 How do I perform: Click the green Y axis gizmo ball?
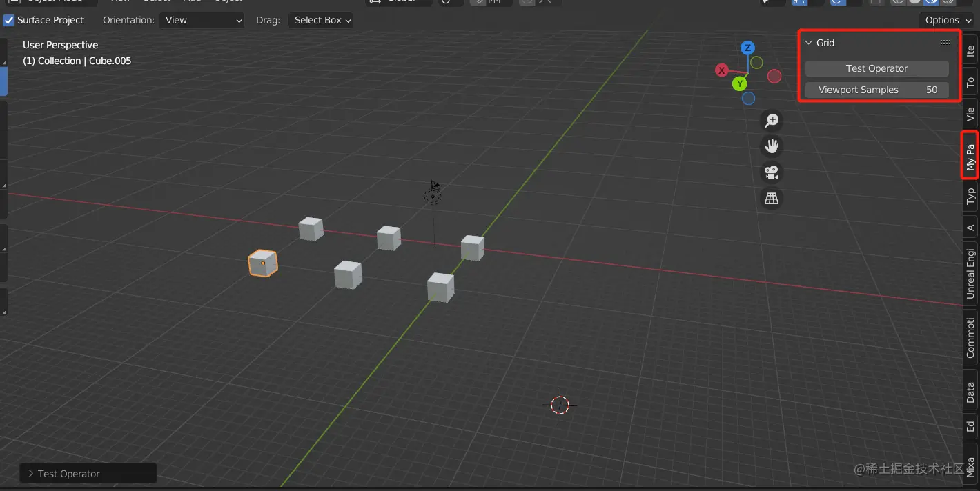(x=740, y=83)
